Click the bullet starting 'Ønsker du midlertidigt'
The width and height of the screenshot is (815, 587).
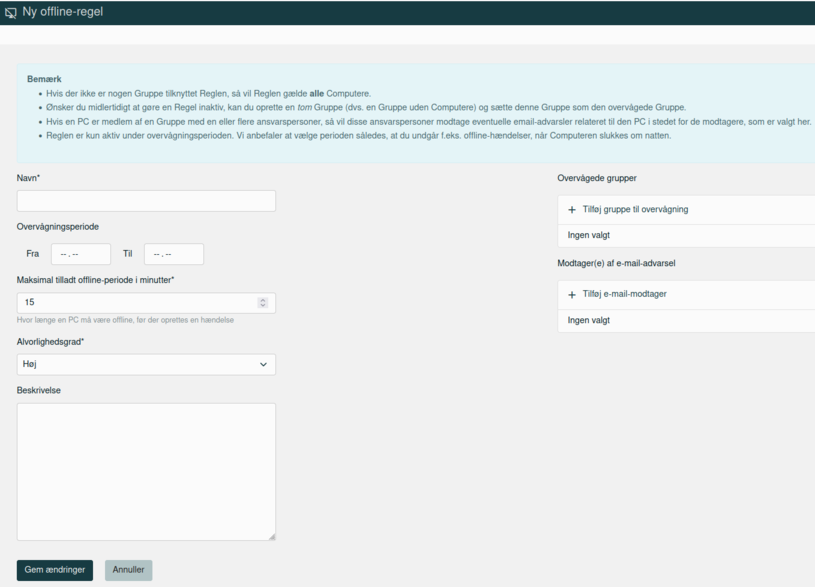(x=366, y=108)
